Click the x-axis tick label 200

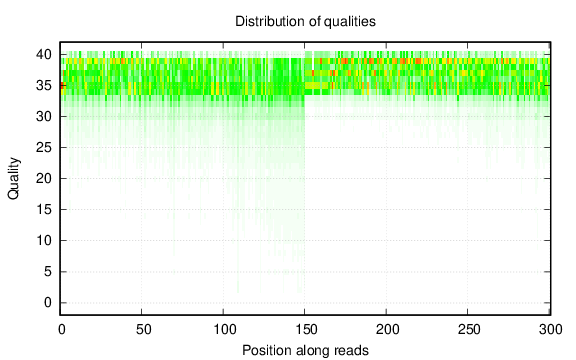click(x=388, y=330)
